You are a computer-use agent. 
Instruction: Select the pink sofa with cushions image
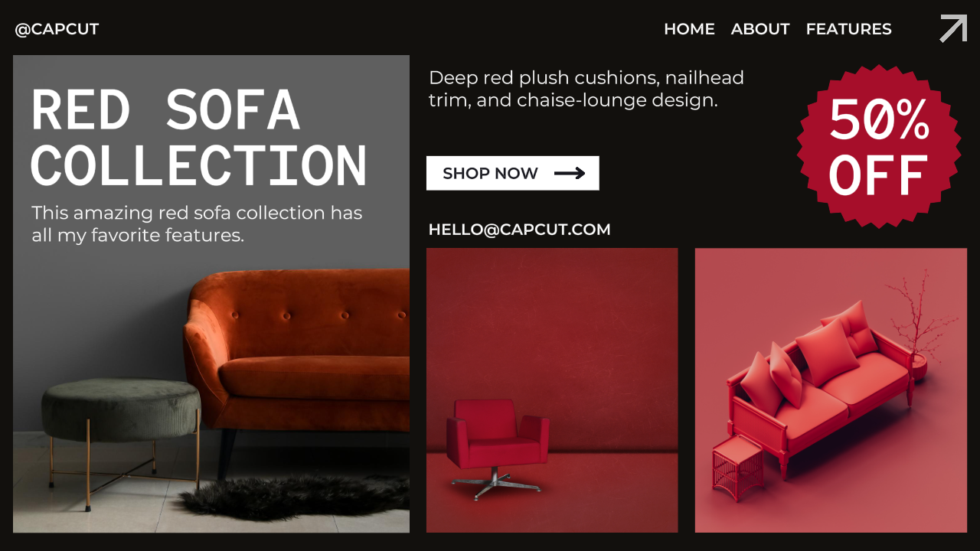(x=831, y=390)
